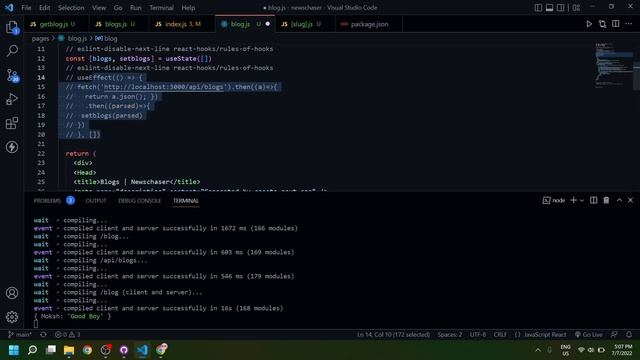Open the Edit menu
Image resolution: width=640 pixels, height=360 pixels.
(44, 7)
